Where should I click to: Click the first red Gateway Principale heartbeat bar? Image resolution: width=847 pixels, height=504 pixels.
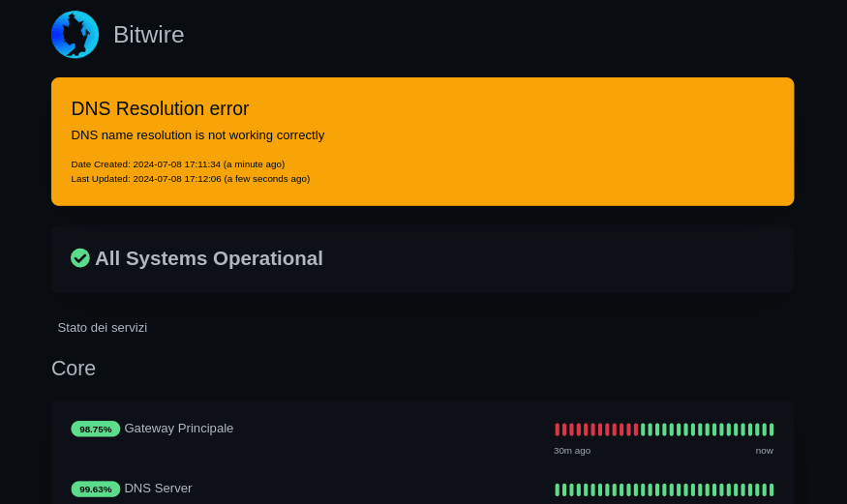click(x=558, y=430)
